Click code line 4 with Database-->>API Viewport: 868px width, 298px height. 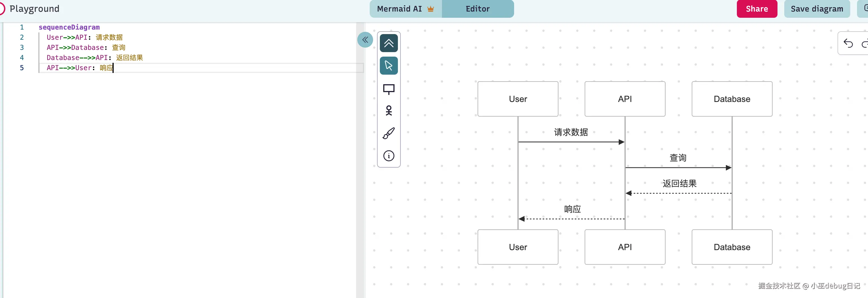[x=95, y=57]
